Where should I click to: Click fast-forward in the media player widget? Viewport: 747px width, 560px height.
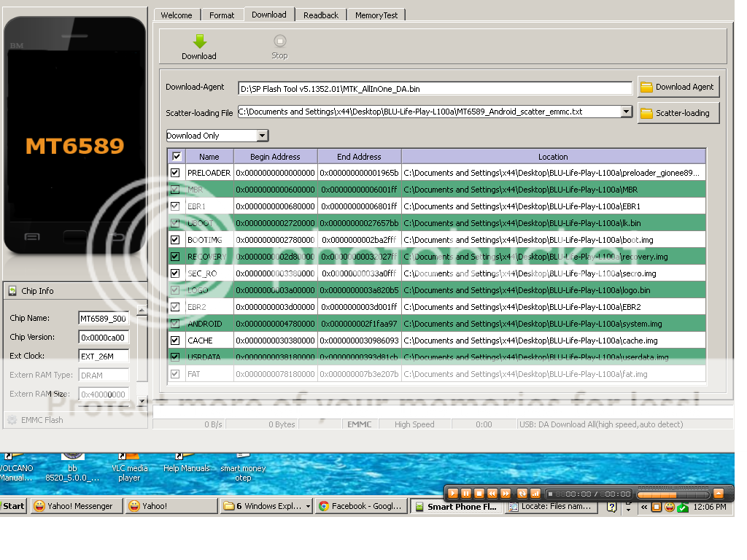tap(506, 494)
